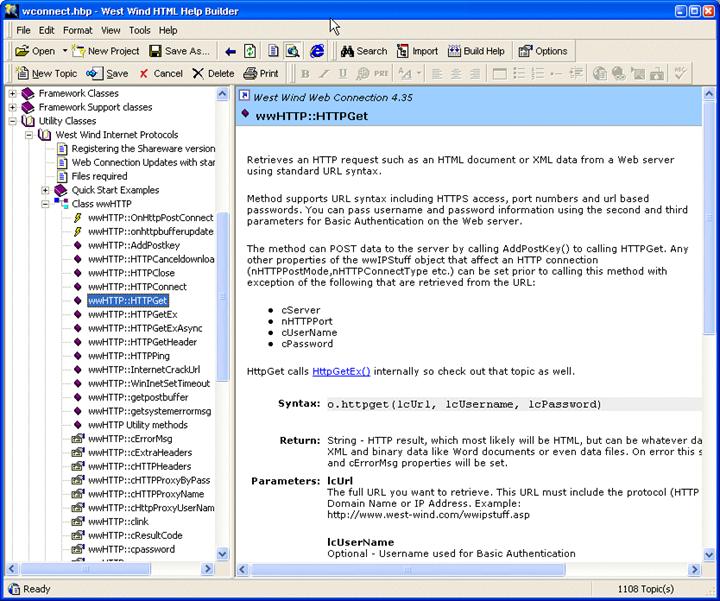
Task: Click the Search binoculars button
Action: pos(364,51)
